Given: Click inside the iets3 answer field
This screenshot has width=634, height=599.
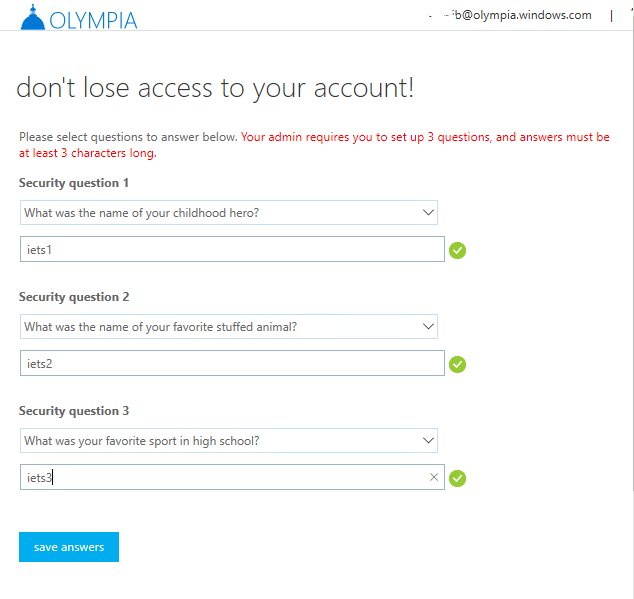Looking at the screenshot, I should coord(230,478).
